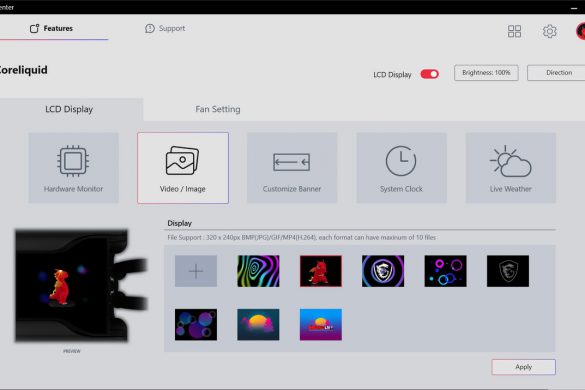Switch to Fan Setting tab
Screen dimensions: 585x390
(218, 109)
